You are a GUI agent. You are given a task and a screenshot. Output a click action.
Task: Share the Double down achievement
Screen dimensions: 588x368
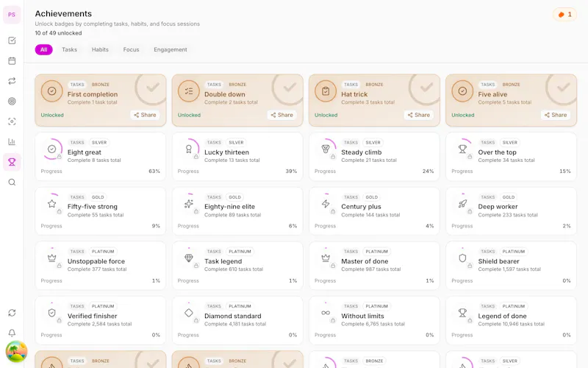(x=282, y=115)
